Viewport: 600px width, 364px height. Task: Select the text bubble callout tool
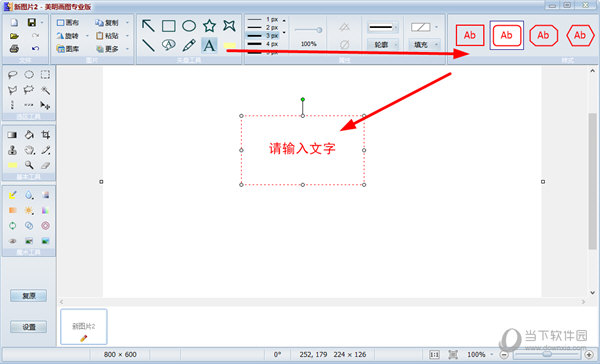click(x=168, y=45)
